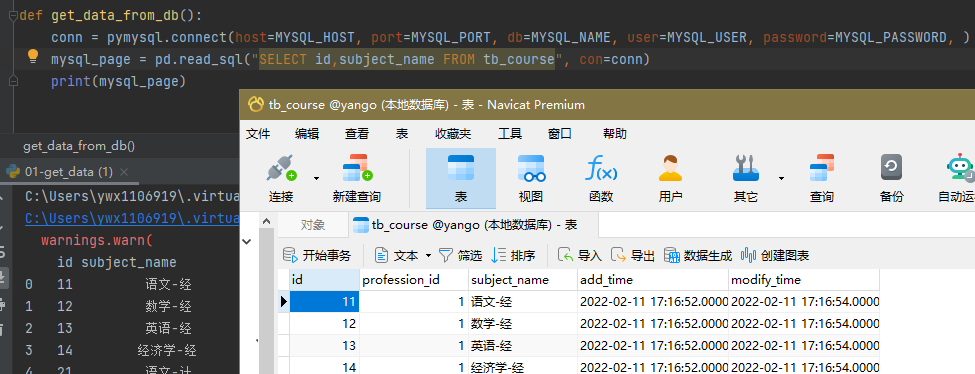This screenshot has height=374, width=975.
Task: Click the current-row arrow indicator beside id 11
Action: (284, 302)
